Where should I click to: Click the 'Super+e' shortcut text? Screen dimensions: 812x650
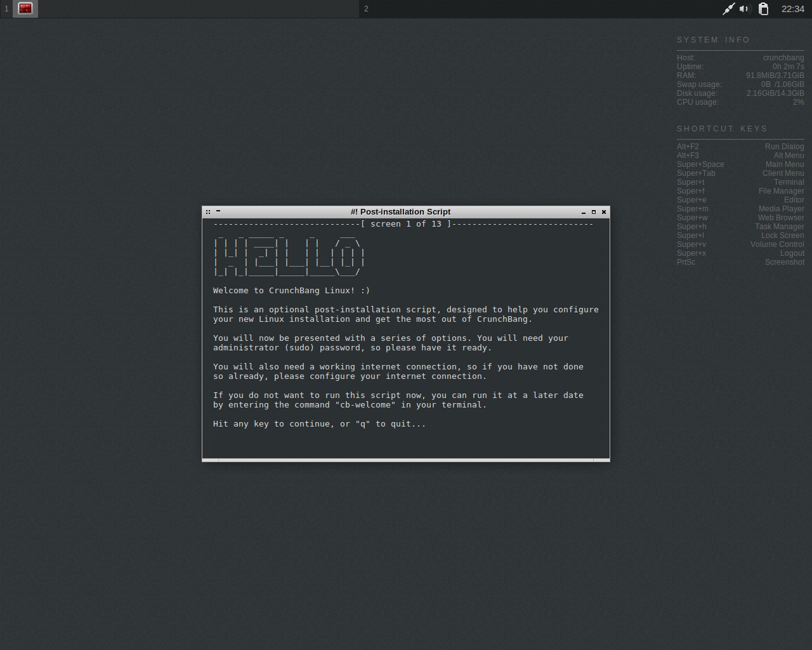pyautogui.click(x=691, y=200)
